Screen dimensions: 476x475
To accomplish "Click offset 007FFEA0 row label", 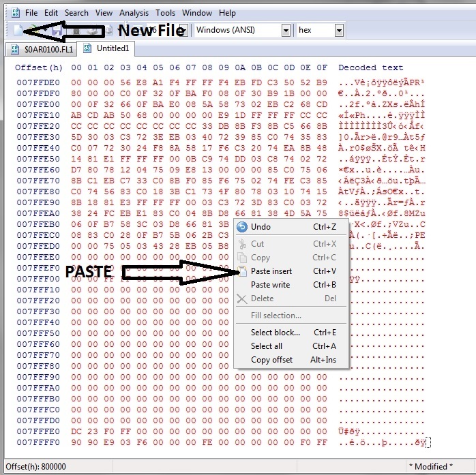I will point(38,213).
